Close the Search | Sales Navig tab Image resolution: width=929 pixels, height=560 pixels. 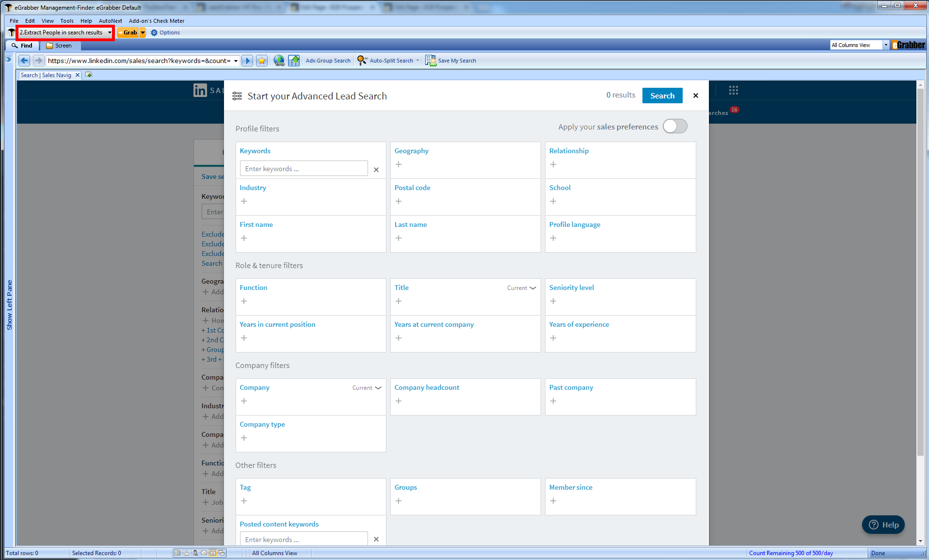[77, 75]
